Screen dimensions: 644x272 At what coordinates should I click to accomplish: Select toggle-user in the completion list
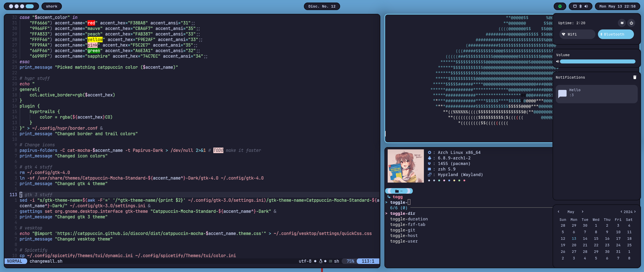coord(404,241)
